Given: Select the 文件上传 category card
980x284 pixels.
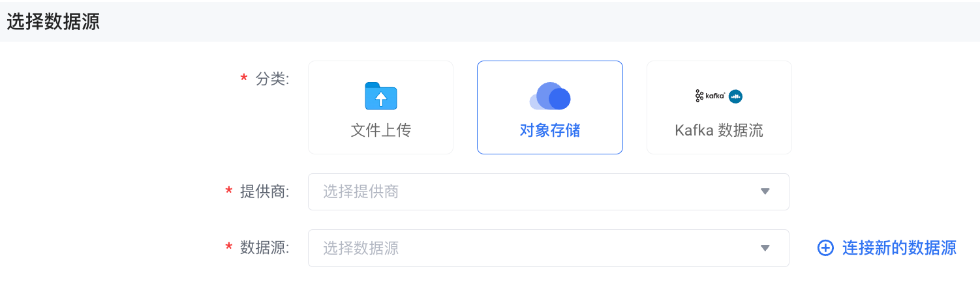Looking at the screenshot, I should point(380,107).
